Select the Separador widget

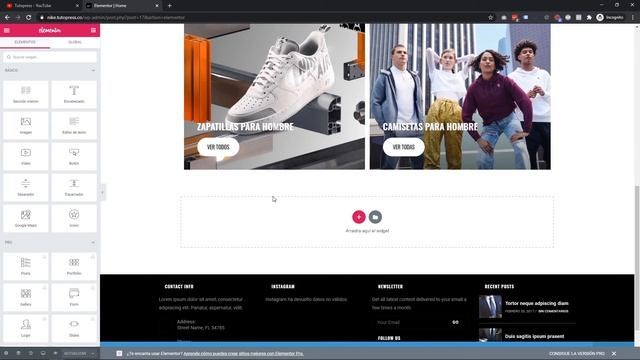26,187
